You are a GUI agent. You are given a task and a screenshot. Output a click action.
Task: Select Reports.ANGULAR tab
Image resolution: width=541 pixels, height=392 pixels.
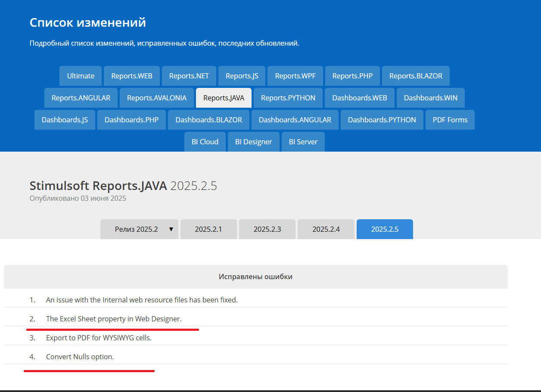pos(81,98)
